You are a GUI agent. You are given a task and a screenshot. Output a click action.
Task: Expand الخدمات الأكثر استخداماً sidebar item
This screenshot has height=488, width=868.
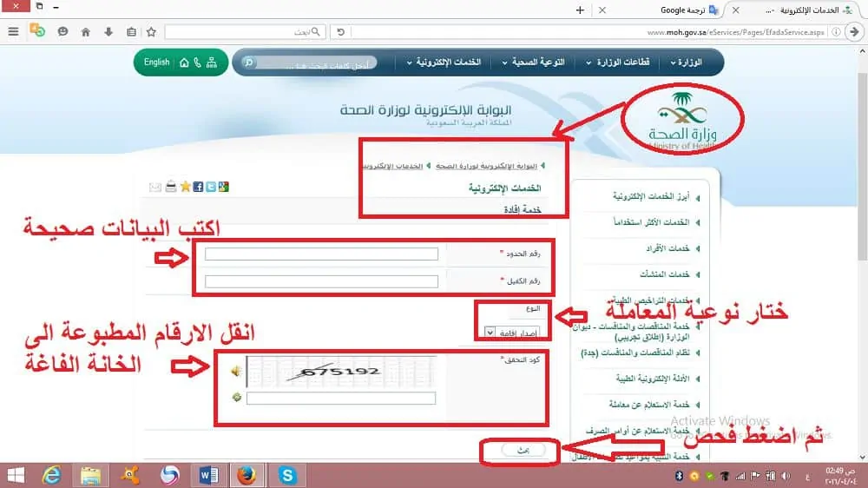point(651,222)
